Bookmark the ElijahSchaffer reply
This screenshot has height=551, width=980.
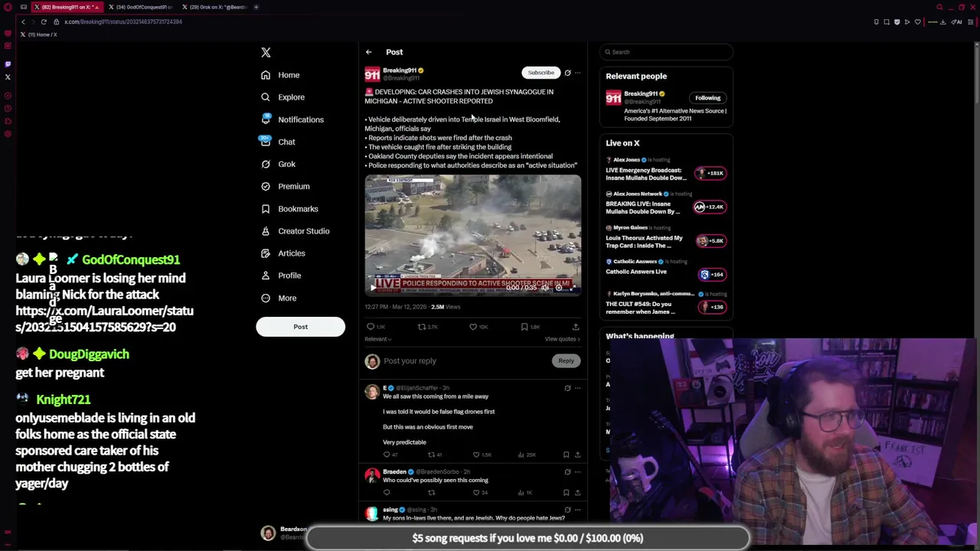[x=566, y=455]
